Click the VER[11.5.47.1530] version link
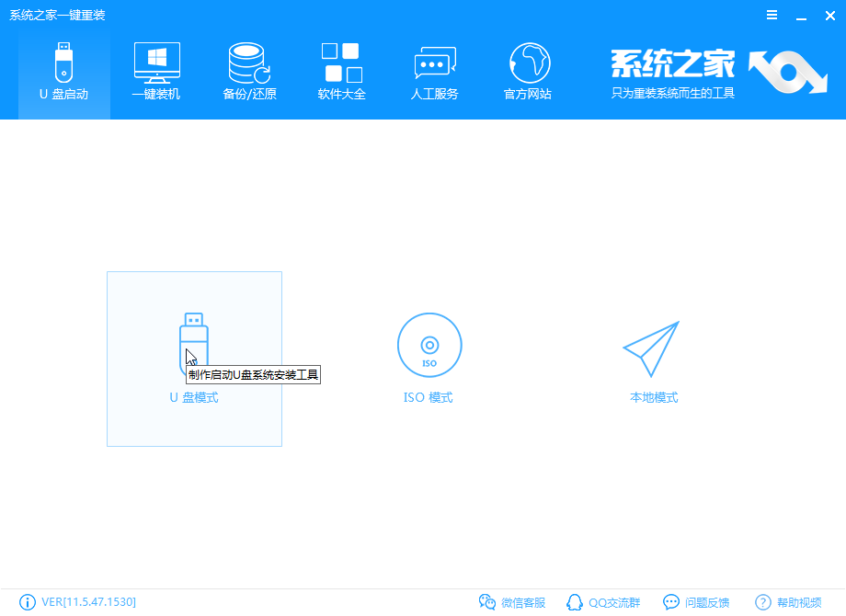This screenshot has width=846, height=616. (88, 602)
